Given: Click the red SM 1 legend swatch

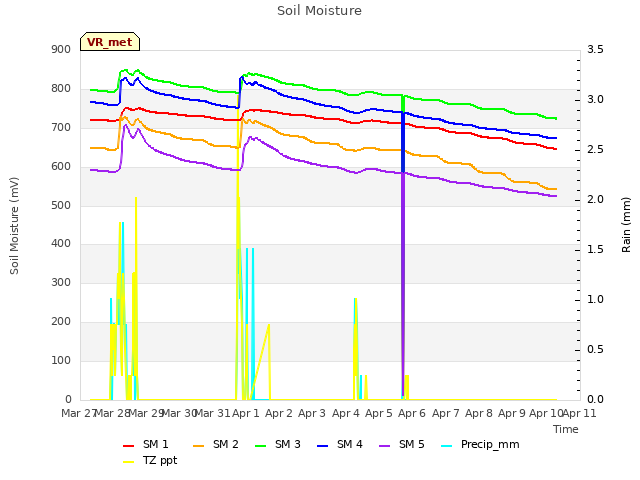Looking at the screenshot, I should tap(129, 446).
